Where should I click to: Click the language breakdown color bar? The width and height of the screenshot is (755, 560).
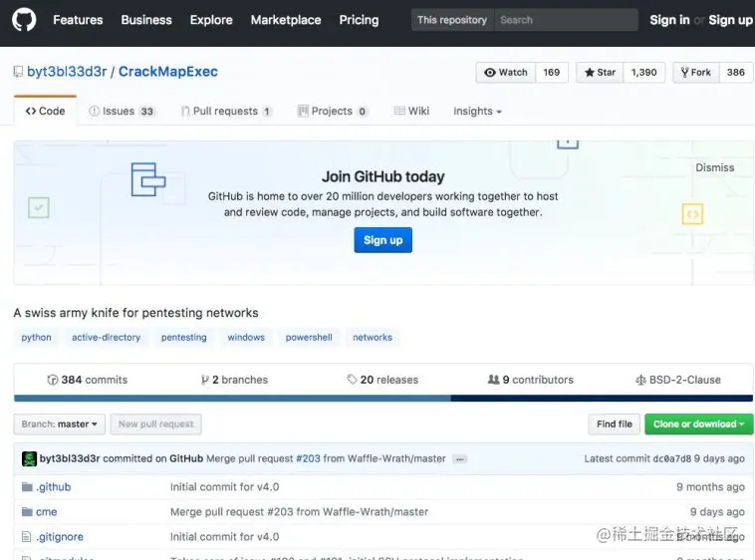[383, 399]
